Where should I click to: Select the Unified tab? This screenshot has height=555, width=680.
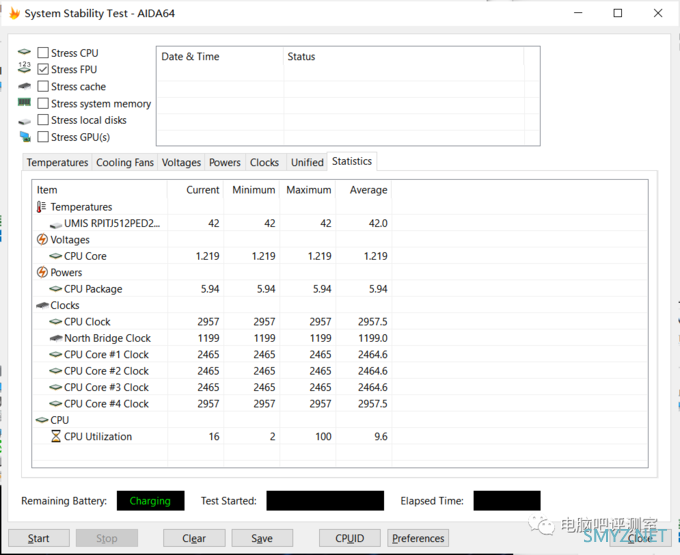pyautogui.click(x=307, y=163)
